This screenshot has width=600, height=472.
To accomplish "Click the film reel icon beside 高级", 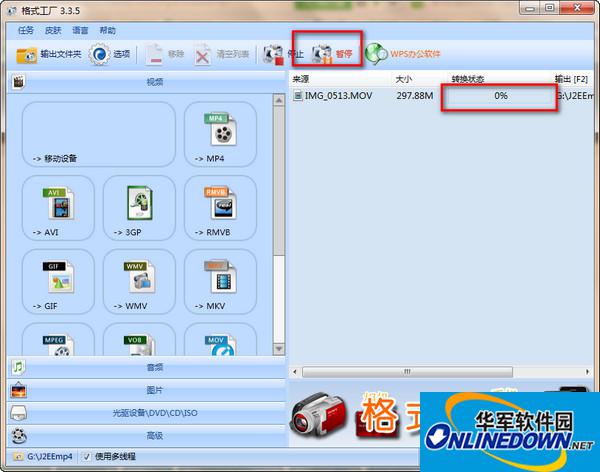I will 18,436.
